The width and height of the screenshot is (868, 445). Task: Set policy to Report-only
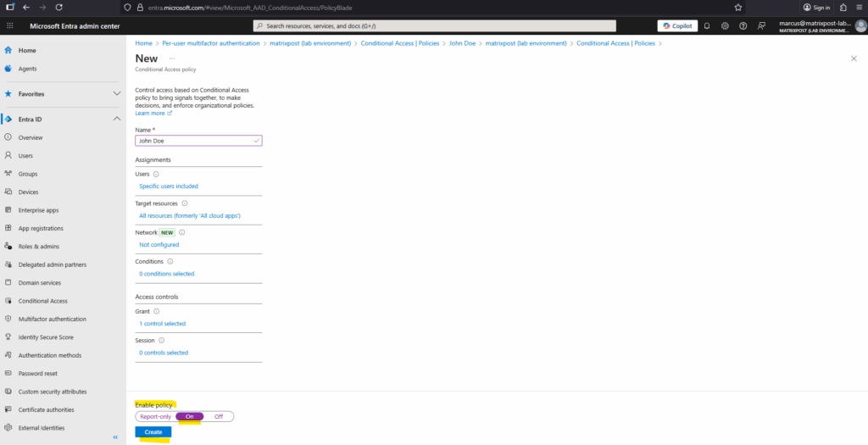[x=156, y=417]
